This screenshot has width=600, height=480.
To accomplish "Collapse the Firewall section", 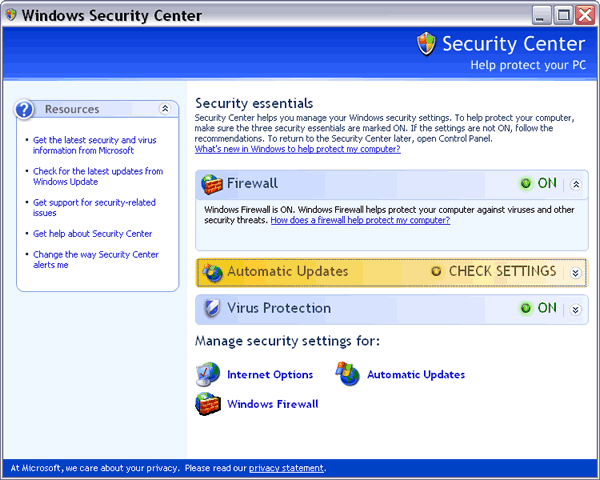I will point(575,184).
